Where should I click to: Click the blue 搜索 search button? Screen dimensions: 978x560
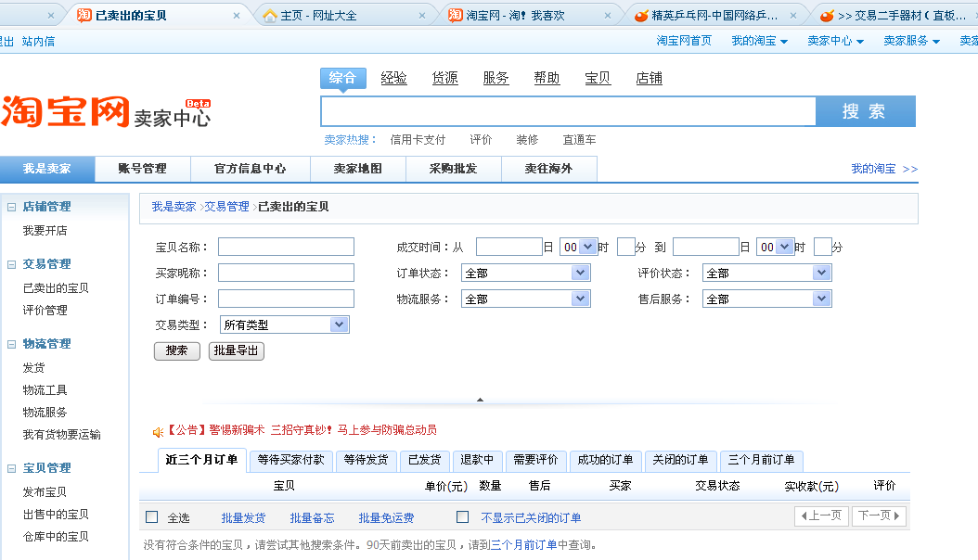[x=864, y=111]
